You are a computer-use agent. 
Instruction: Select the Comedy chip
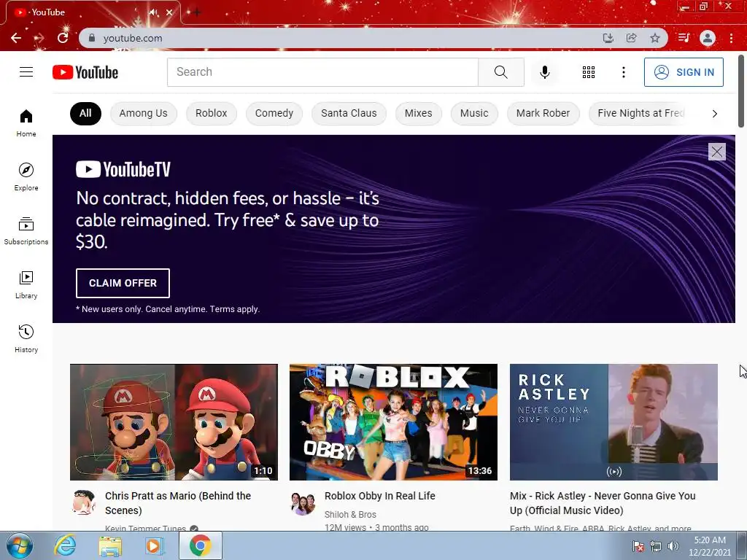click(x=274, y=113)
